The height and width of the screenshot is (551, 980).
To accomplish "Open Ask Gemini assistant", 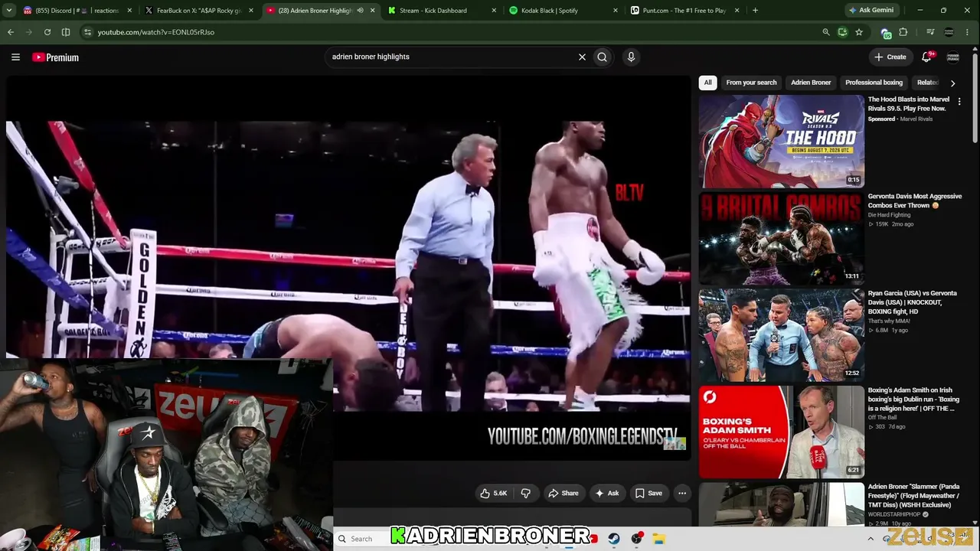I will [871, 11].
